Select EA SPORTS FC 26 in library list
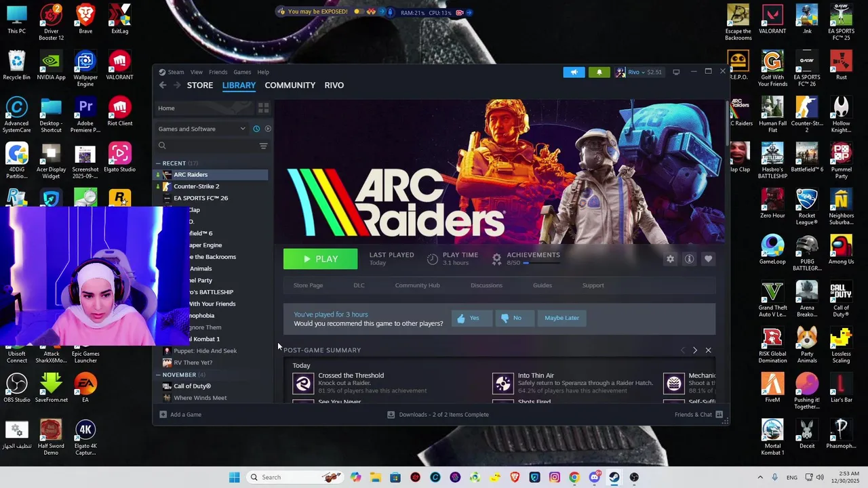 click(x=212, y=198)
